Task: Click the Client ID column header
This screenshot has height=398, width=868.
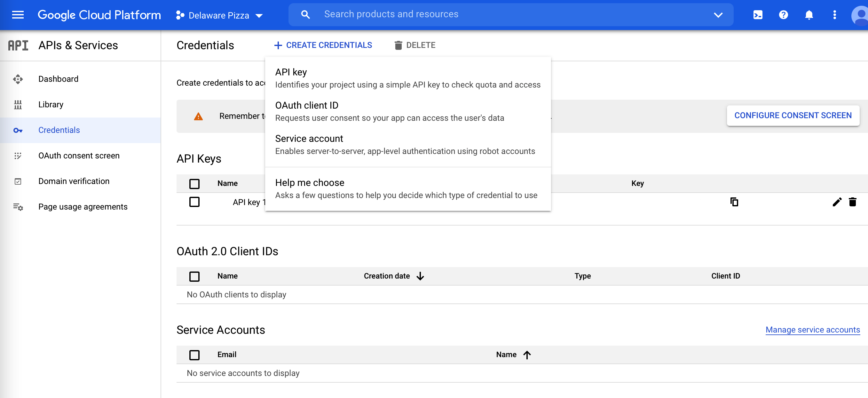Action: point(725,276)
